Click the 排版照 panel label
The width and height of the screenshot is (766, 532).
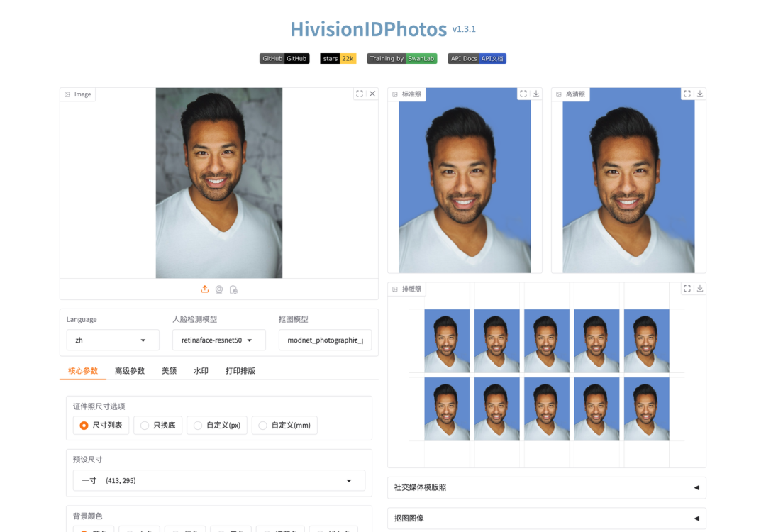click(407, 289)
